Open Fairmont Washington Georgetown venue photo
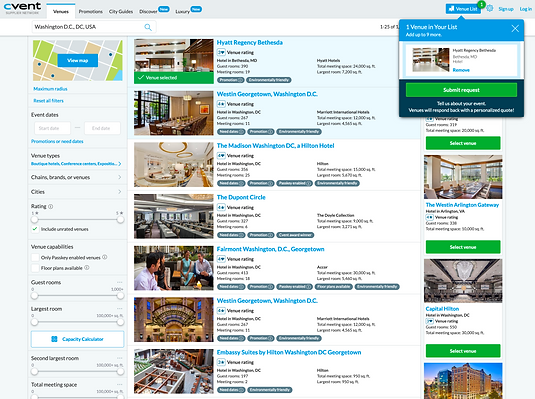 click(174, 268)
